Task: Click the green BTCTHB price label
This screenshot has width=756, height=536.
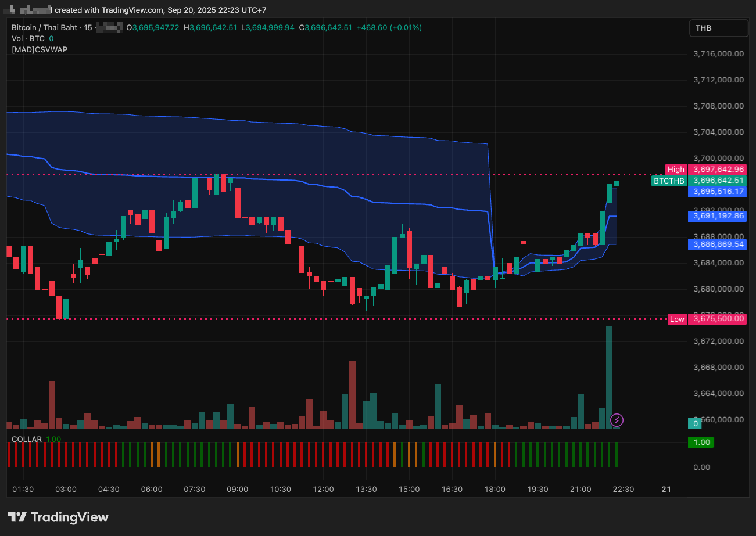Action: click(x=668, y=181)
